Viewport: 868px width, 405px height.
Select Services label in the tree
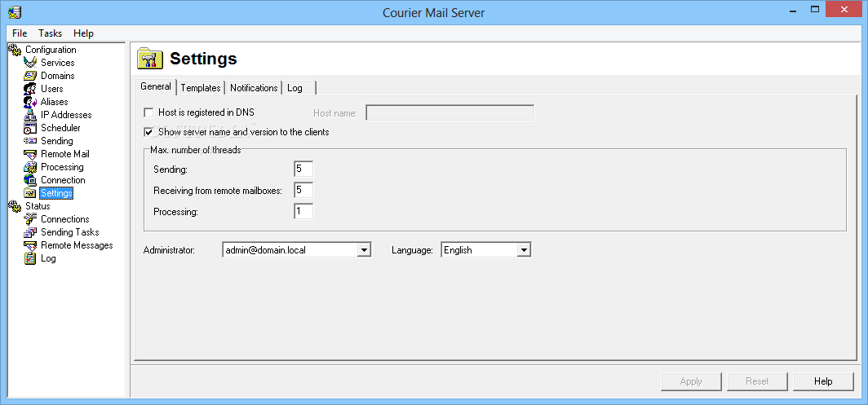click(x=58, y=63)
